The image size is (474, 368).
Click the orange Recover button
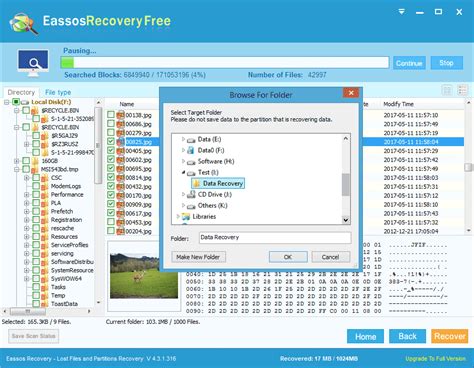450,336
